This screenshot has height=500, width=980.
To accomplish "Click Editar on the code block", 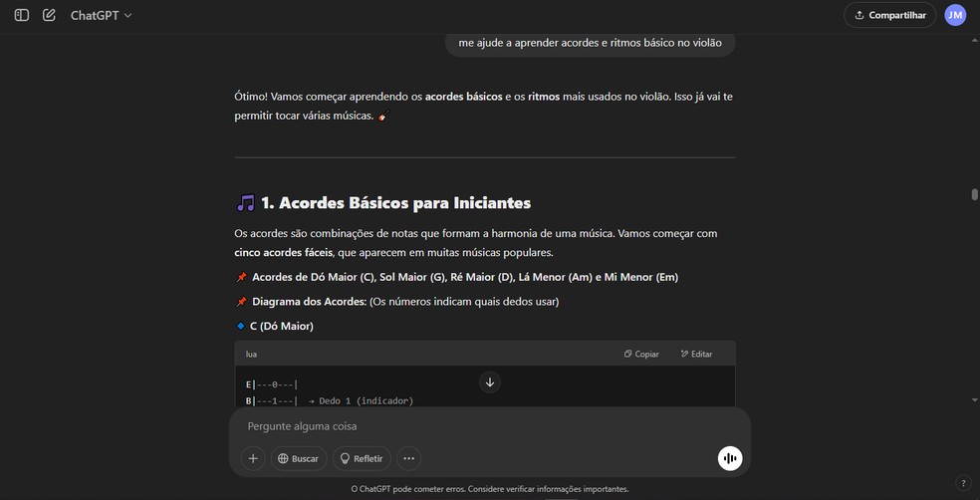I will coord(696,354).
